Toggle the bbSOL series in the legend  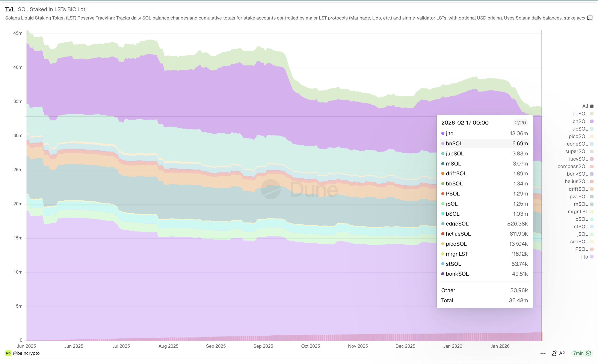point(580,114)
